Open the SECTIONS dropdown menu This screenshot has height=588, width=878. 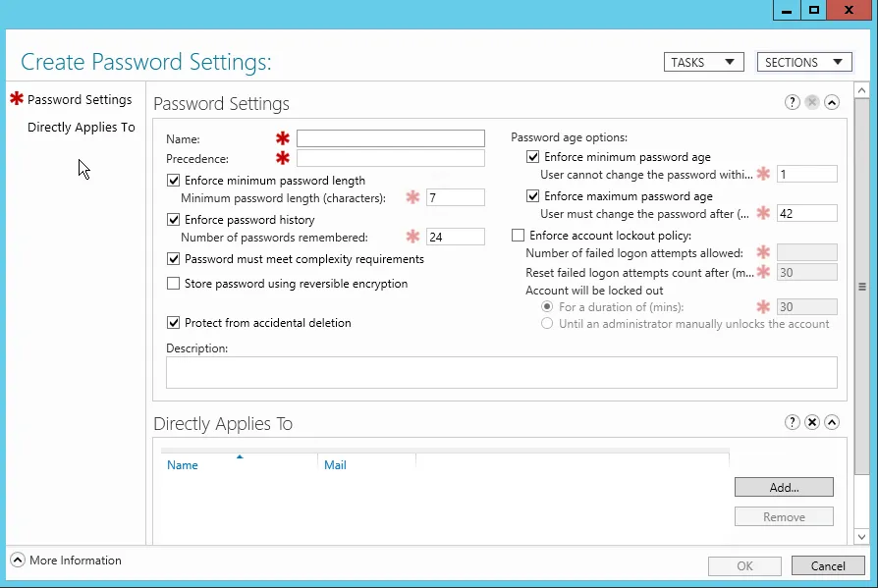(x=804, y=62)
